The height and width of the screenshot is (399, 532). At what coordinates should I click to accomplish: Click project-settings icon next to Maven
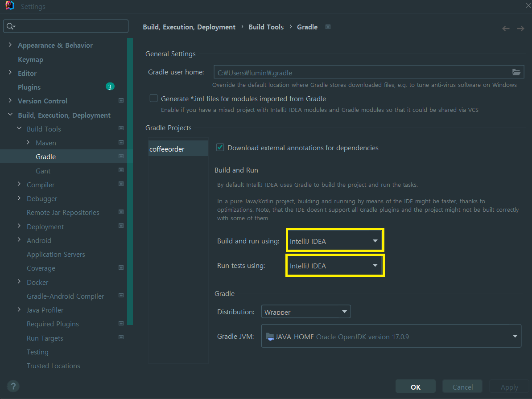tap(121, 142)
